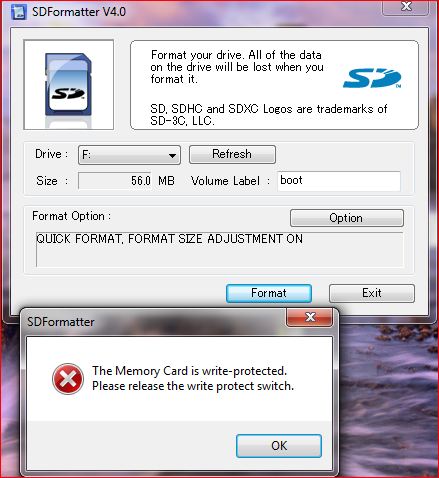Click the Refresh button

232,154
